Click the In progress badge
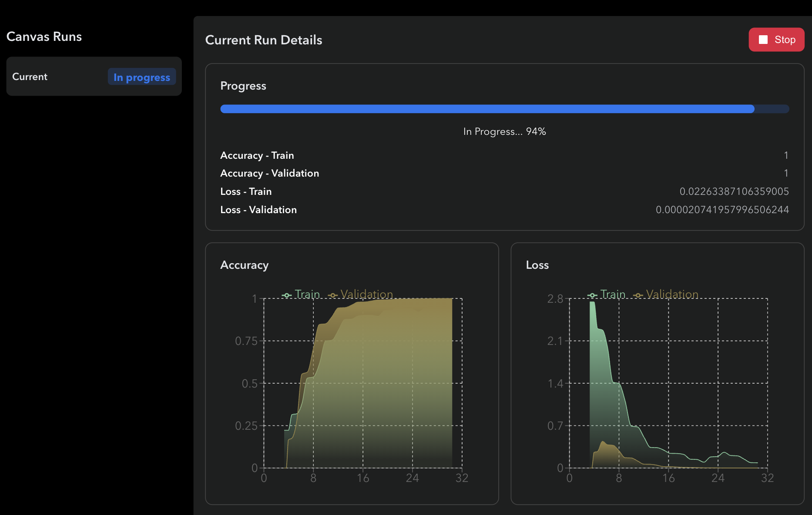Image resolution: width=812 pixels, height=515 pixels. click(141, 77)
